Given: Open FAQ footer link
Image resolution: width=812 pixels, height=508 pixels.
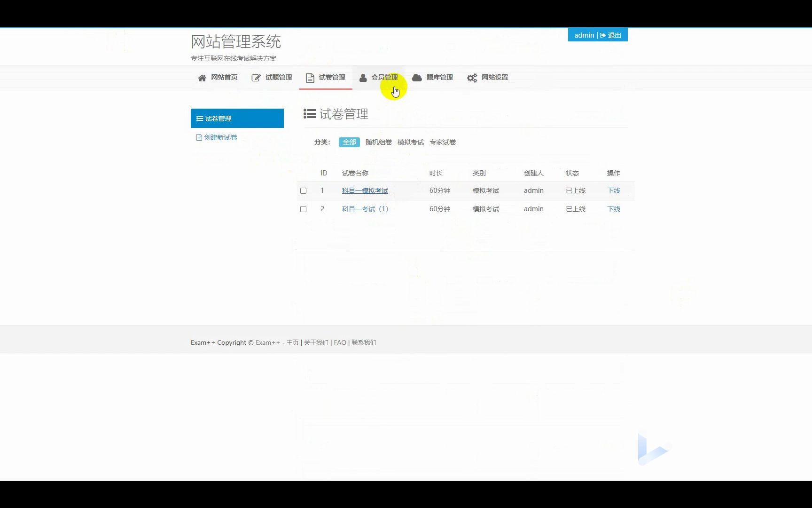Looking at the screenshot, I should [340, 342].
